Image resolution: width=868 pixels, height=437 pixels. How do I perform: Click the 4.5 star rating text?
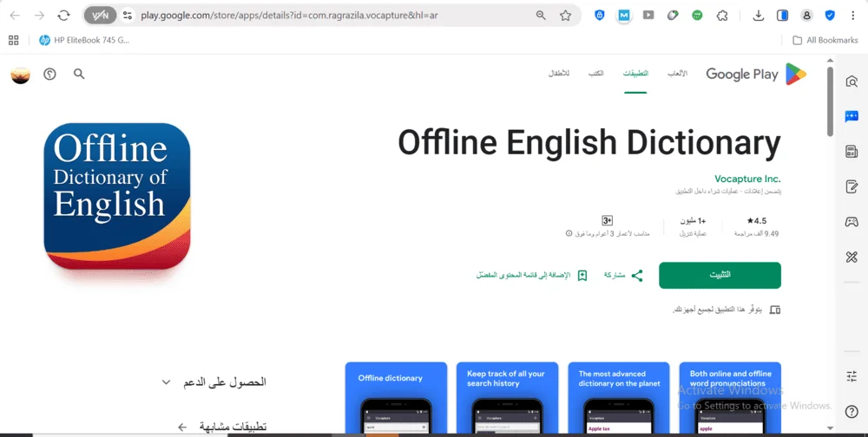click(756, 221)
